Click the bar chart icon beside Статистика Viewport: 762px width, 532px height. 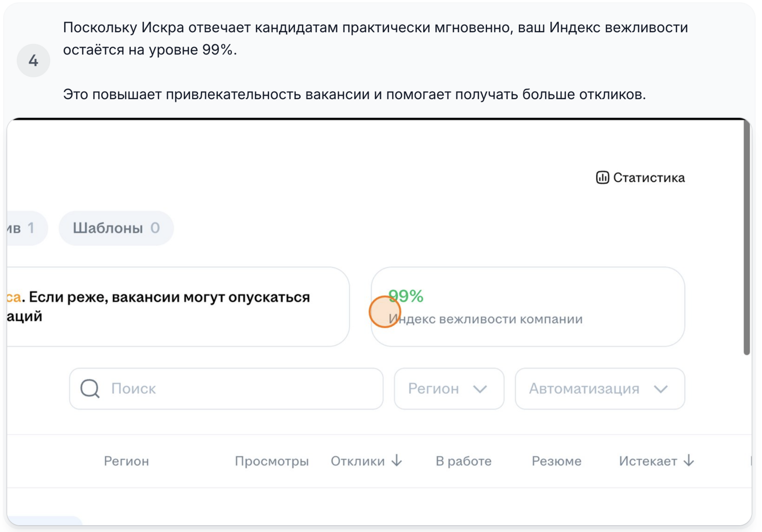pyautogui.click(x=602, y=177)
